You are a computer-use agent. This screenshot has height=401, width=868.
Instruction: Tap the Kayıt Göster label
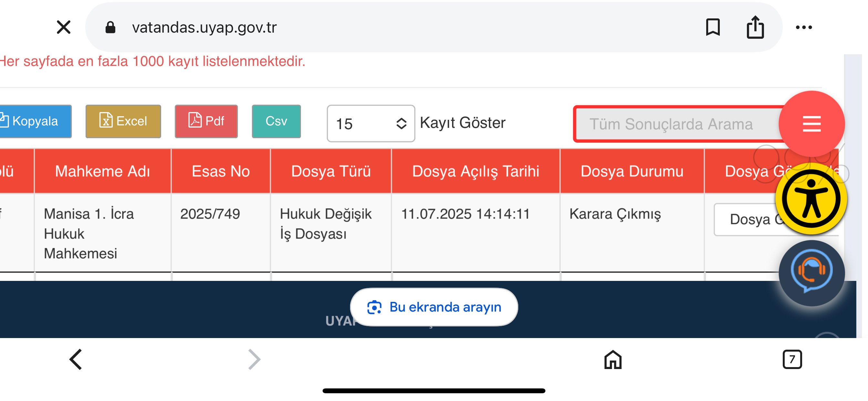click(x=463, y=123)
